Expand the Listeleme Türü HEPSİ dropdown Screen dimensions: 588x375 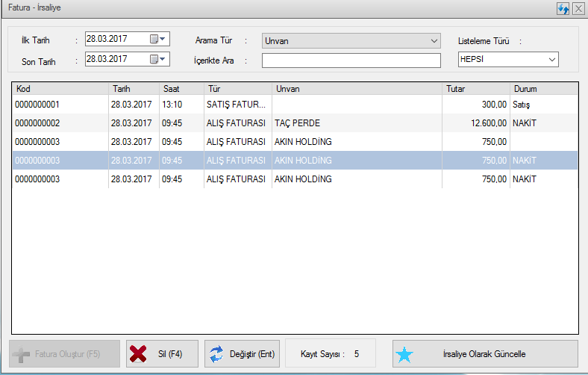click(x=551, y=59)
